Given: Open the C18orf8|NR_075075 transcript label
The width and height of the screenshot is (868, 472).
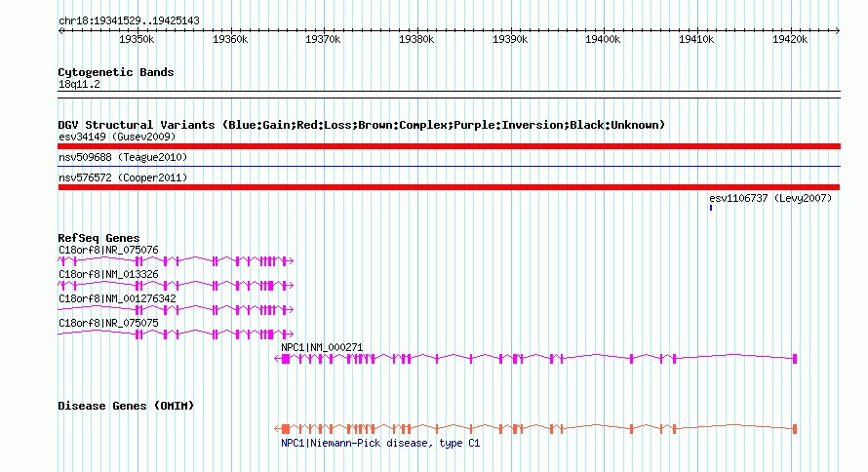Looking at the screenshot, I should pos(108,323).
